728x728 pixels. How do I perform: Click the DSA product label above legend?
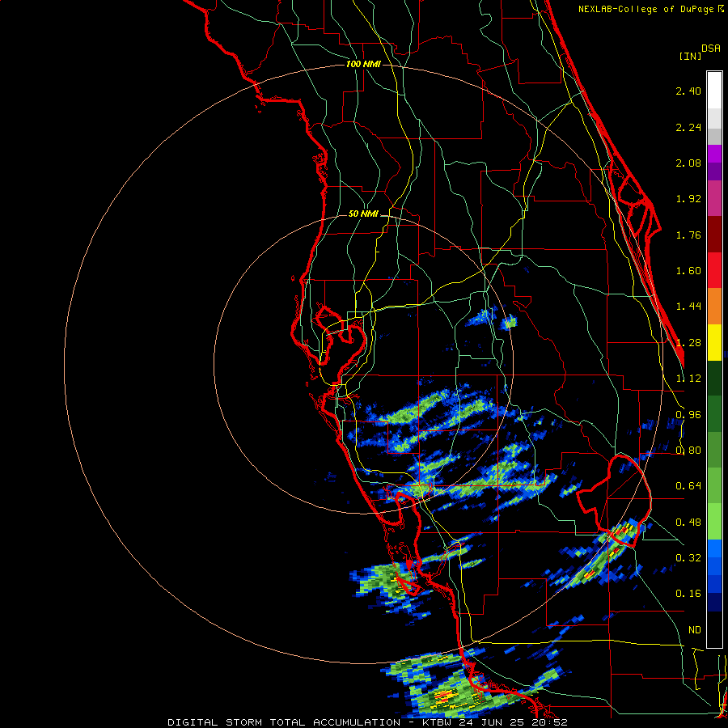point(711,49)
